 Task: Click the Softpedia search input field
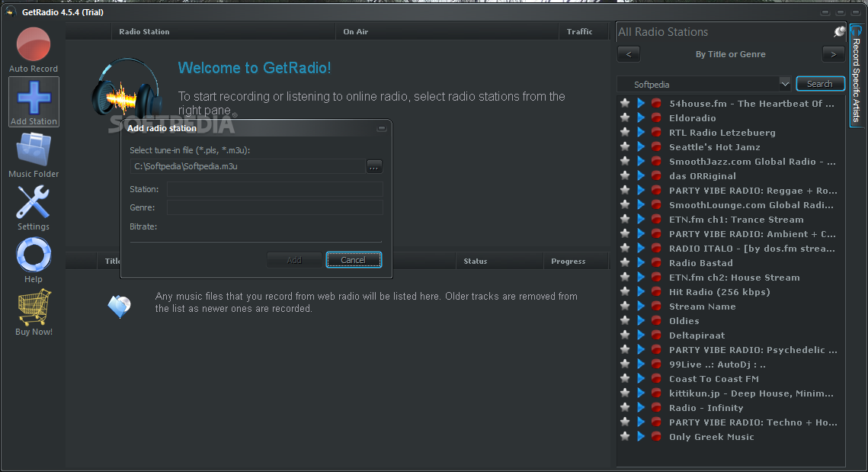[698, 84]
